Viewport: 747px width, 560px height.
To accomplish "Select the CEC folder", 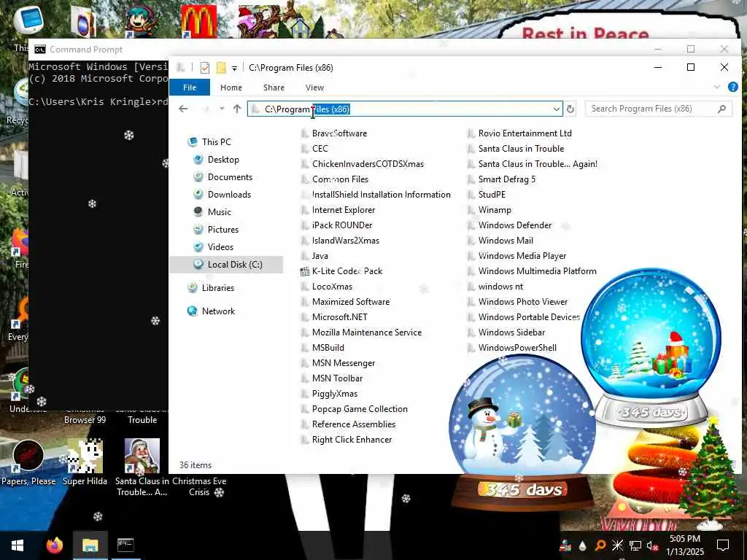I will (320, 149).
